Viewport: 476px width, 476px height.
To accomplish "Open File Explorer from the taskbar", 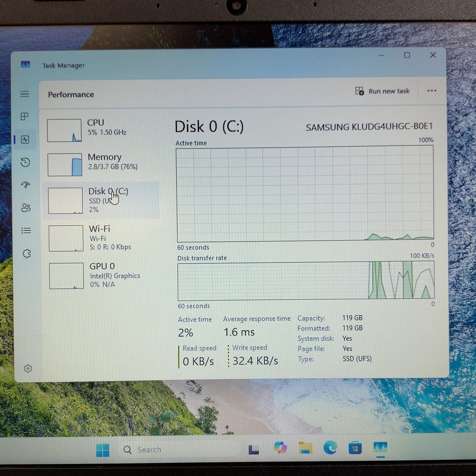I will (x=305, y=448).
